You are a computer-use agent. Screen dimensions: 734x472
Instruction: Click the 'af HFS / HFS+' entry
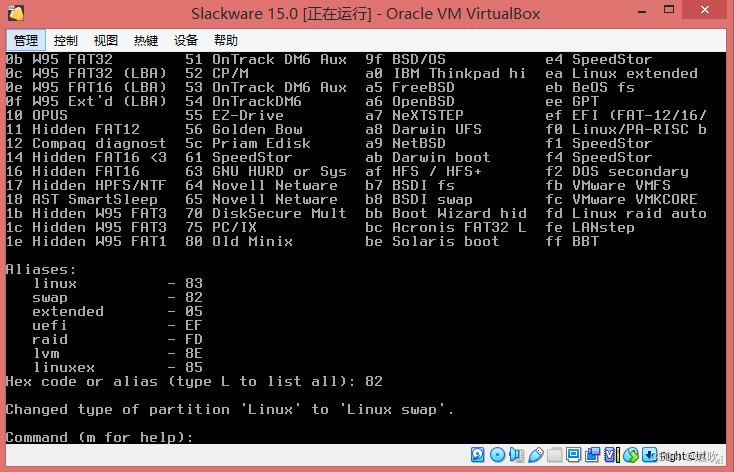424,171
